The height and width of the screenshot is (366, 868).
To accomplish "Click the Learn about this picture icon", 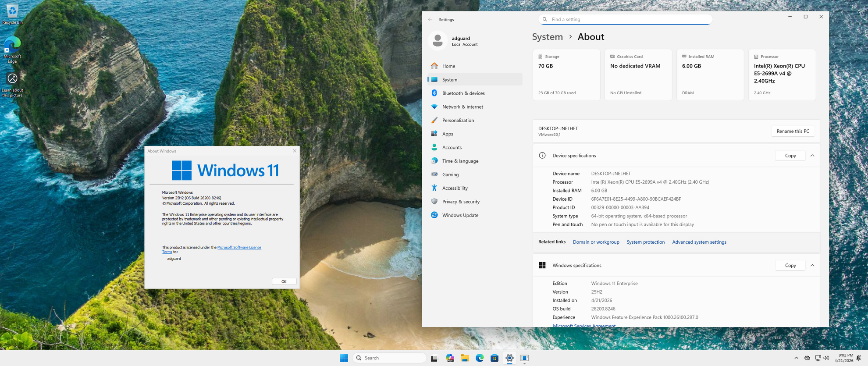I will click(x=12, y=83).
